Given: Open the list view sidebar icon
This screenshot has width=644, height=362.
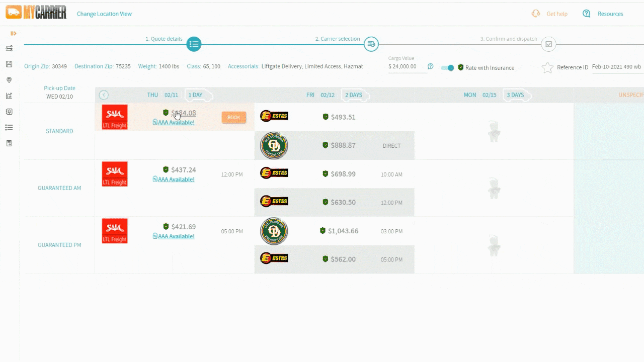Looking at the screenshot, I should click(9, 127).
